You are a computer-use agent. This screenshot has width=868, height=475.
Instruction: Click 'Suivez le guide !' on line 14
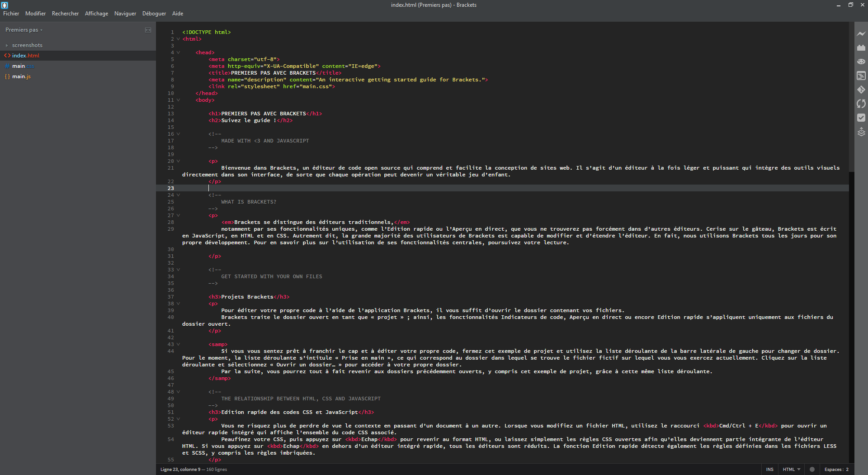(x=249, y=120)
